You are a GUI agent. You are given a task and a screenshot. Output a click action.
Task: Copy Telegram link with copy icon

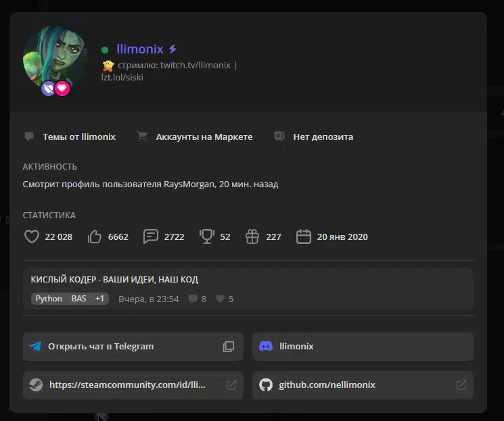(229, 347)
